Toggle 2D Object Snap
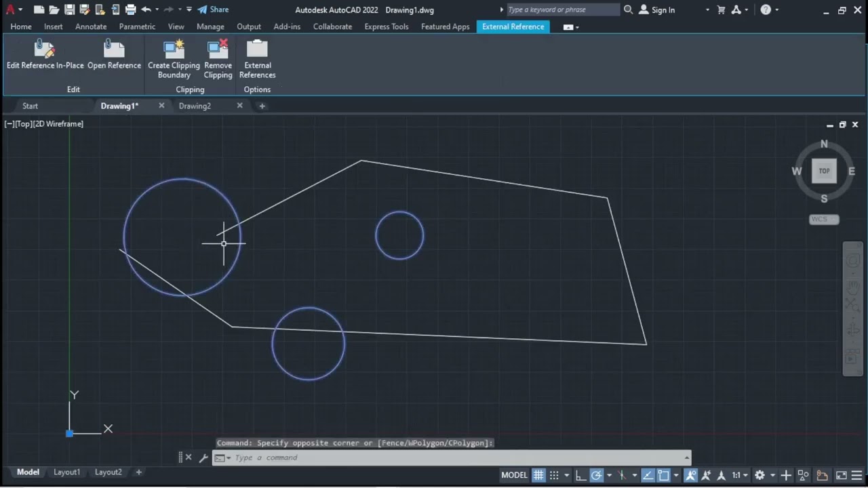This screenshot has width=868, height=488. [x=664, y=475]
